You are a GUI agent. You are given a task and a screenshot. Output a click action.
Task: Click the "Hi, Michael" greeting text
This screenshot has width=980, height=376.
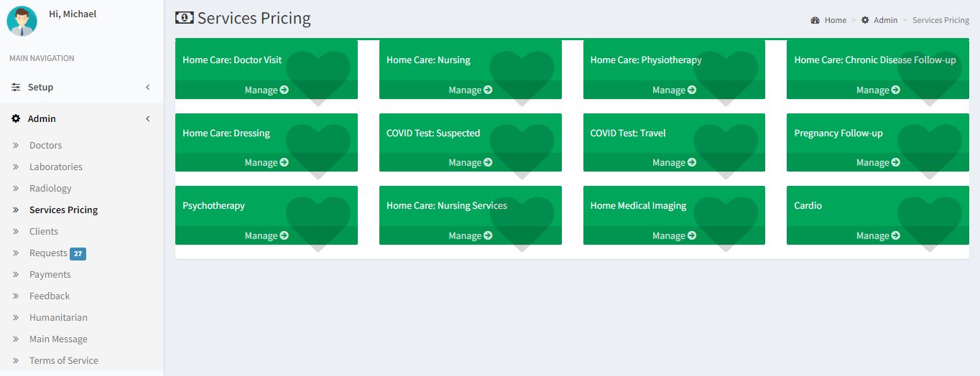tap(73, 14)
